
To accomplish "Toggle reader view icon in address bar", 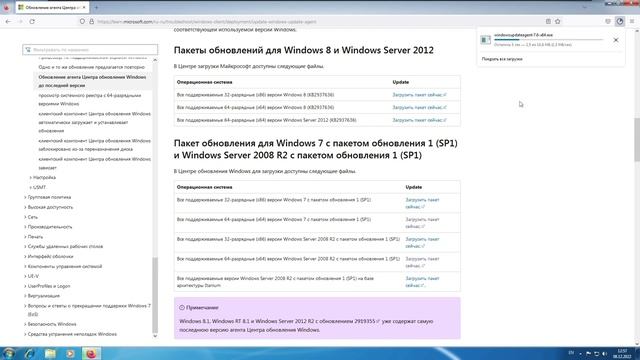I will 548,21.
